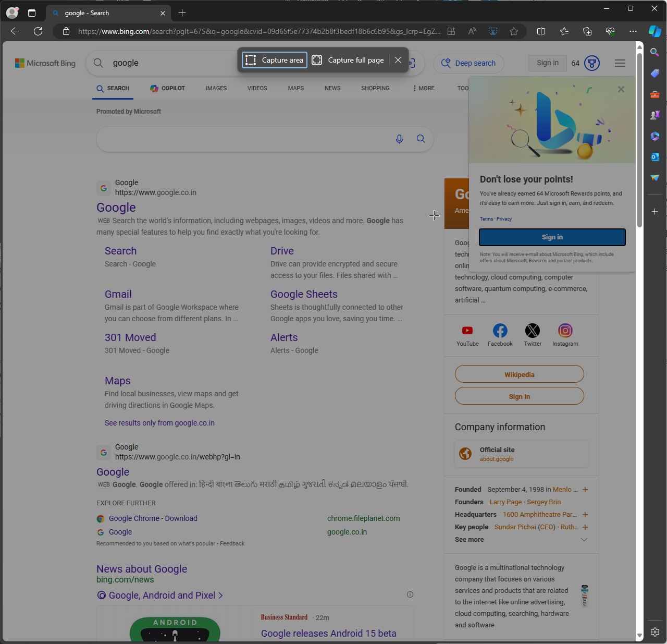The height and width of the screenshot is (644, 667).
Task: Switch to the SHOPPING tab
Action: click(x=375, y=88)
